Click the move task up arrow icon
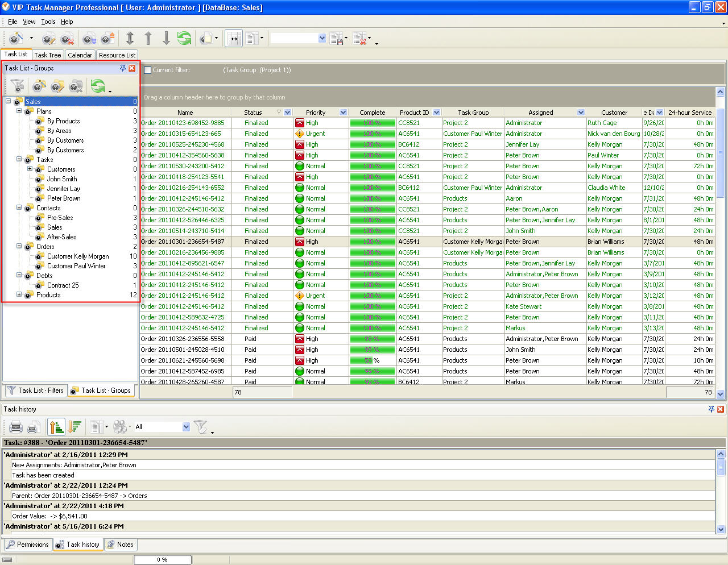The image size is (728, 565). tap(148, 38)
